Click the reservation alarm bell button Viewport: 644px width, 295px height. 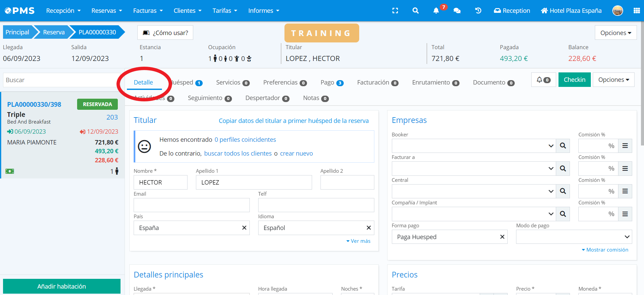[543, 80]
